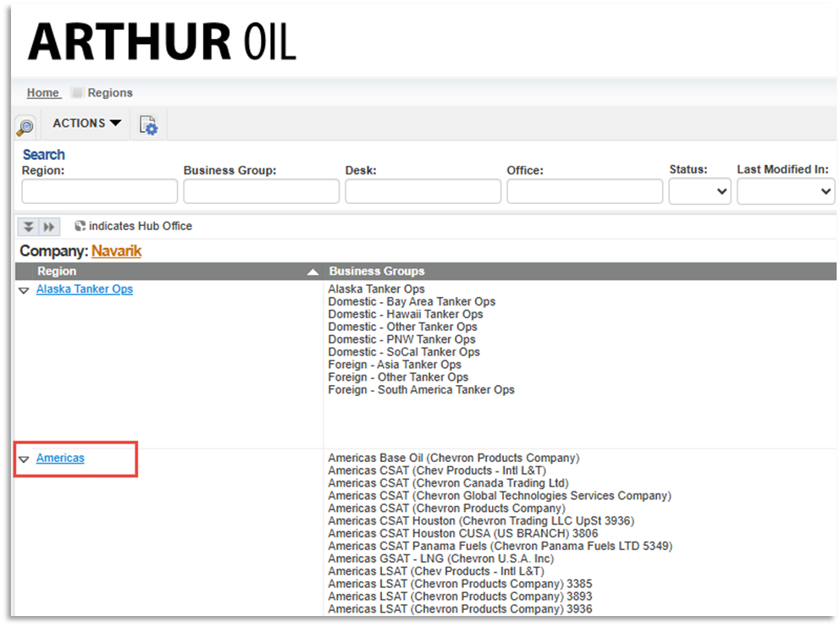
Task: Click the Hub Office indicator icon
Action: point(80,226)
